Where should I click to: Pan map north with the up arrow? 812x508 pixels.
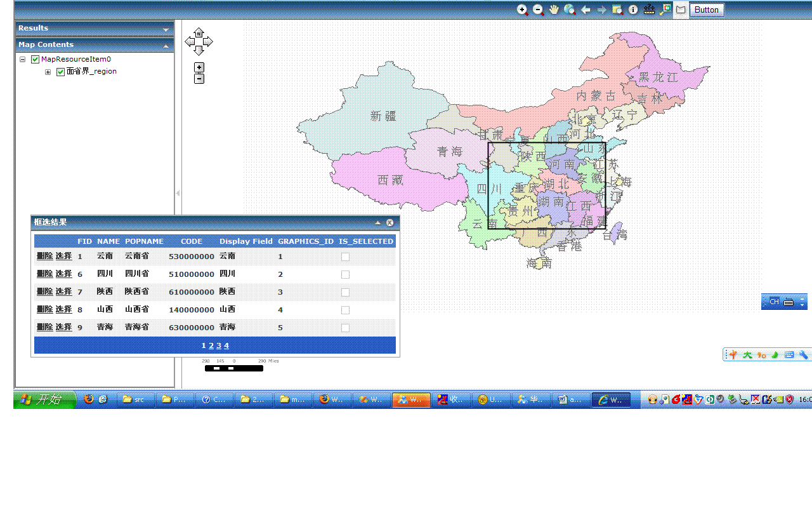(x=199, y=32)
